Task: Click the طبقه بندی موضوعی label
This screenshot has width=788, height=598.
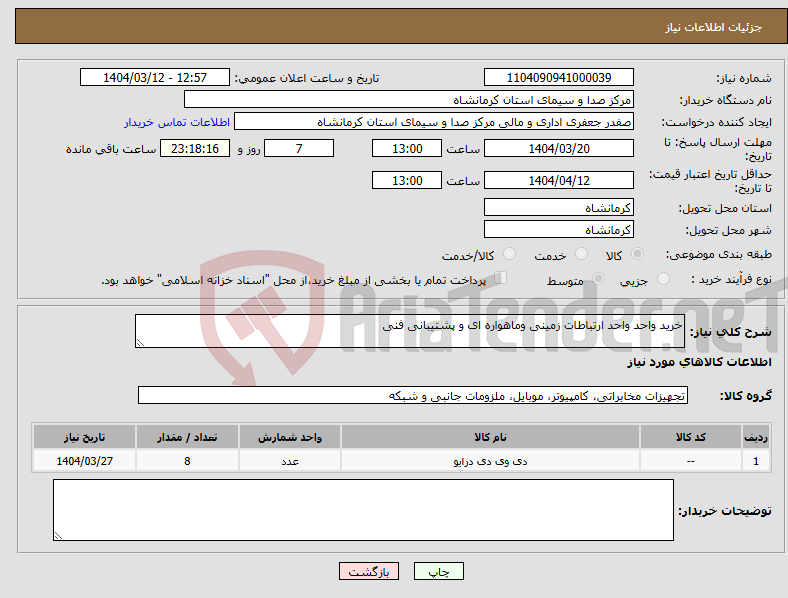Action: 719,254
